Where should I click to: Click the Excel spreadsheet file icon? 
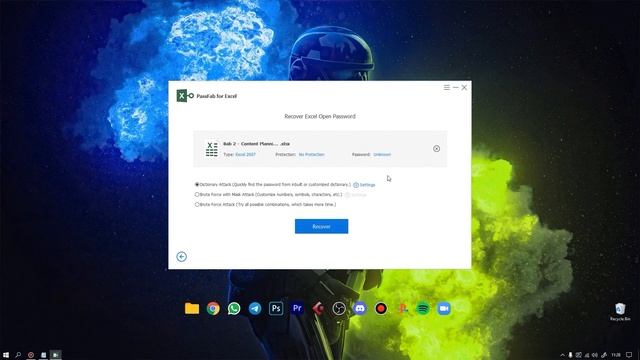(x=211, y=149)
